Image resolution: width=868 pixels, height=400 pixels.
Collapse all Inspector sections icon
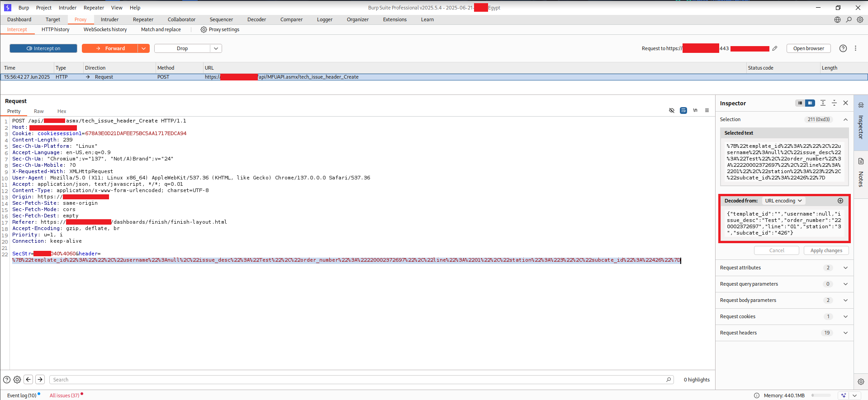click(835, 103)
